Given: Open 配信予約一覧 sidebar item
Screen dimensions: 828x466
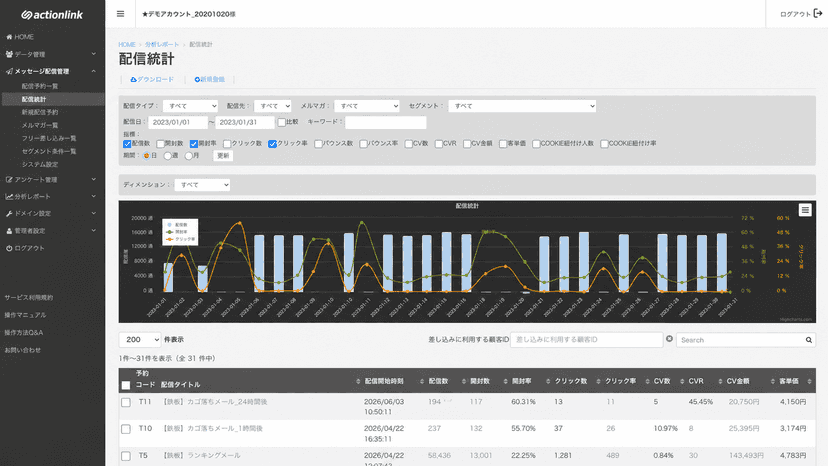Looking at the screenshot, I should tap(40, 86).
